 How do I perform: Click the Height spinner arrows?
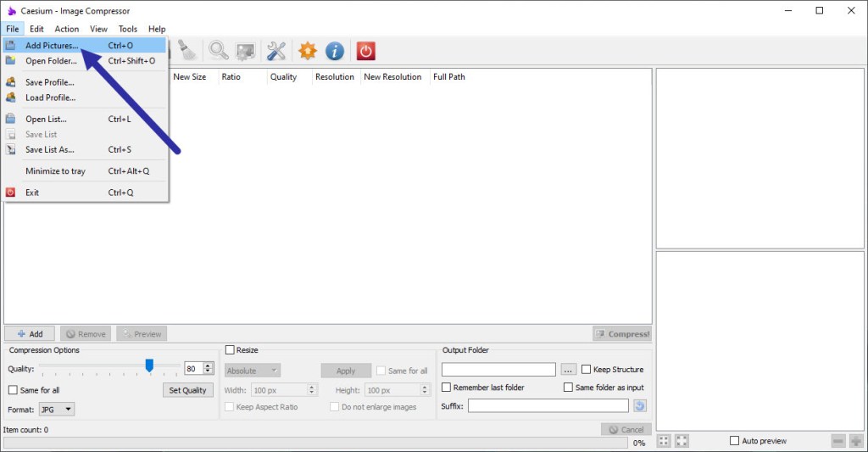(425, 390)
